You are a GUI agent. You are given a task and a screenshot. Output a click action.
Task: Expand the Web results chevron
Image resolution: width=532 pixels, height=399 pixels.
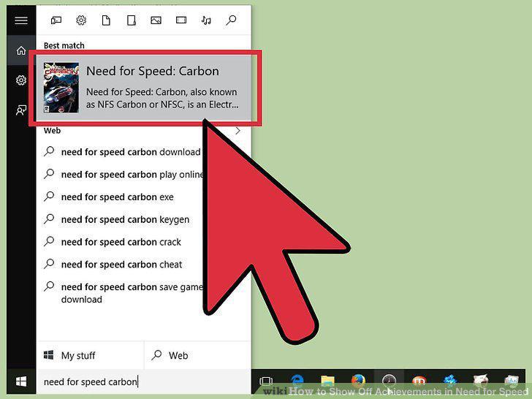[x=238, y=131]
